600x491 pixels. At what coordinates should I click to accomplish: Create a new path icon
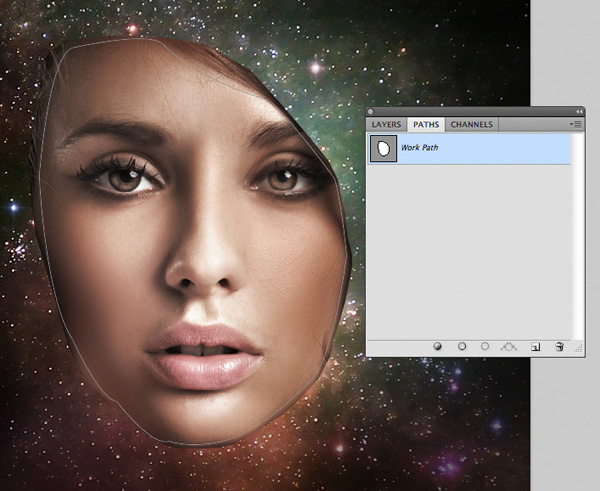(535, 347)
